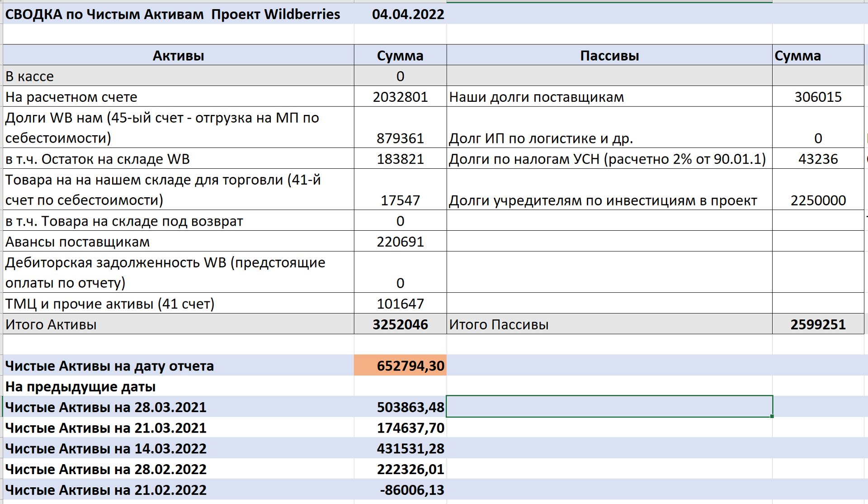The height and width of the screenshot is (504, 868).
Task: Select 'Чистые Активы на 21.03.2021' cell
Action: click(179, 428)
